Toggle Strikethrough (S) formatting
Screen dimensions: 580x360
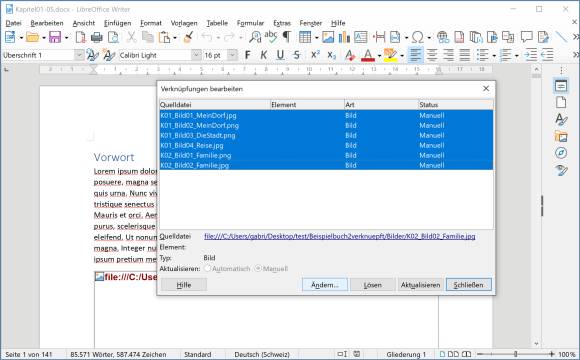(x=297, y=55)
